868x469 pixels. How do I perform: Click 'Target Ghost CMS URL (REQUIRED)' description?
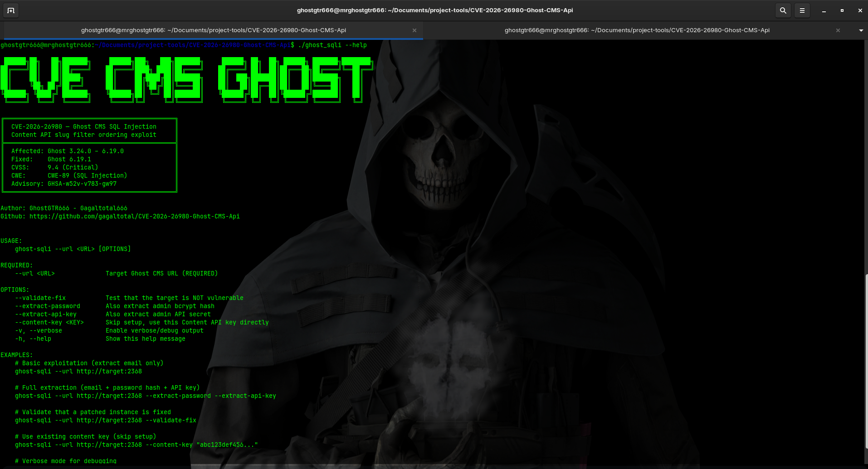pos(162,274)
